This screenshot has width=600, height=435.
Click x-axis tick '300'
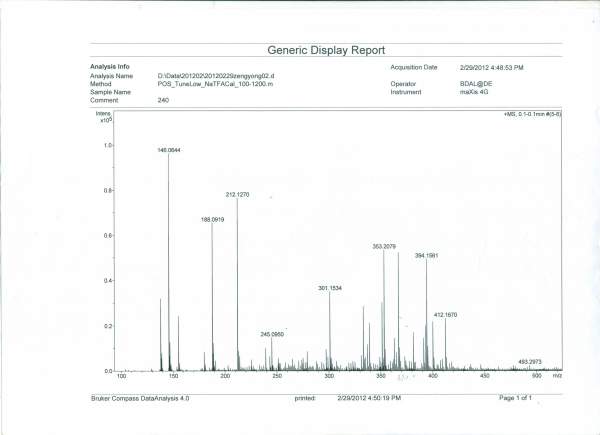[329, 376]
